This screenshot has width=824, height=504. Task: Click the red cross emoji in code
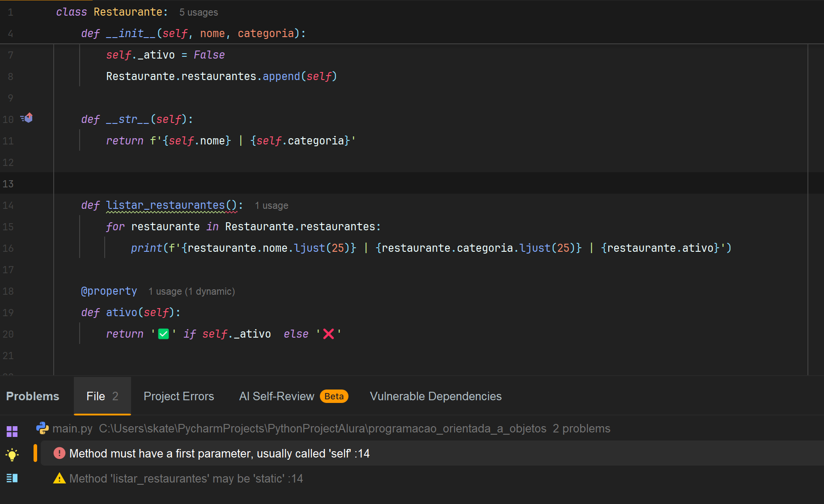click(x=328, y=334)
